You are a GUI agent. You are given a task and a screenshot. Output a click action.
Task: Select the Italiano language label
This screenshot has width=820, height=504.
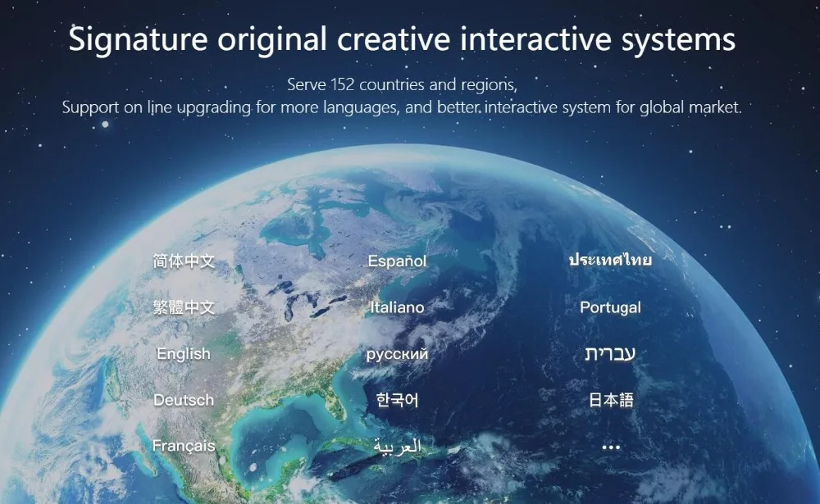click(x=397, y=306)
